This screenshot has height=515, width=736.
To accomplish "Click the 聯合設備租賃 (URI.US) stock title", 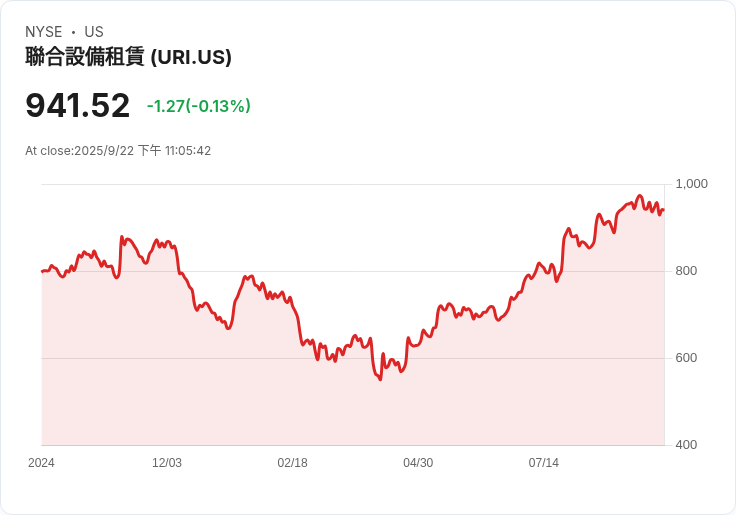I will pos(128,57).
